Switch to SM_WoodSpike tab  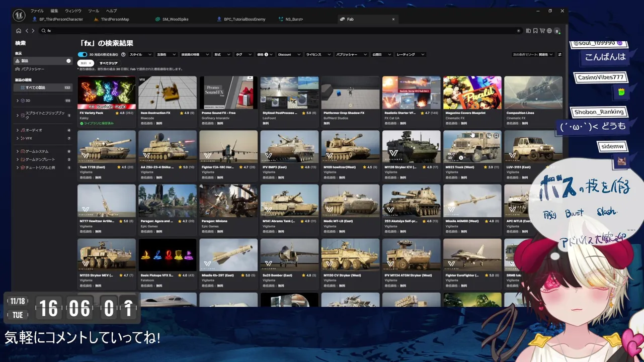point(175,19)
